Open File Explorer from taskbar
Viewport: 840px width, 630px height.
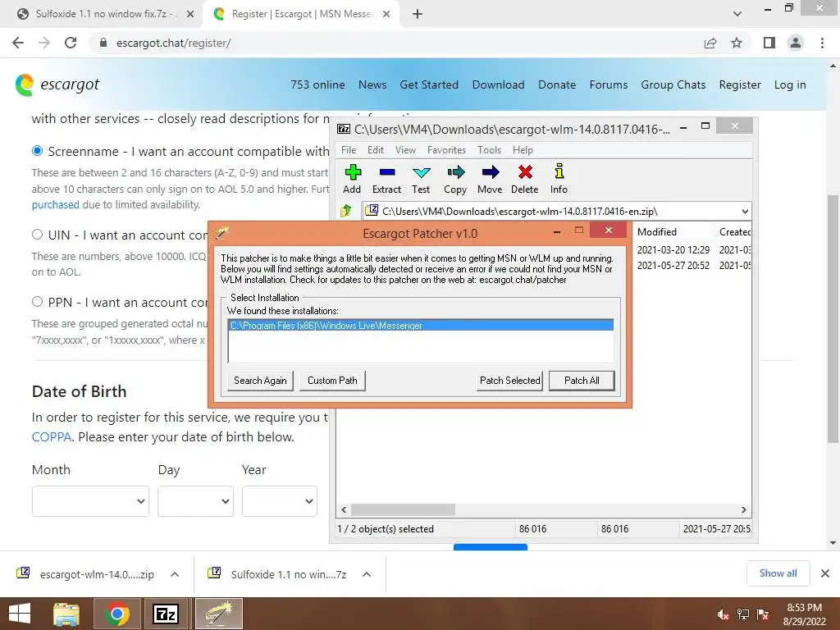[x=66, y=614]
